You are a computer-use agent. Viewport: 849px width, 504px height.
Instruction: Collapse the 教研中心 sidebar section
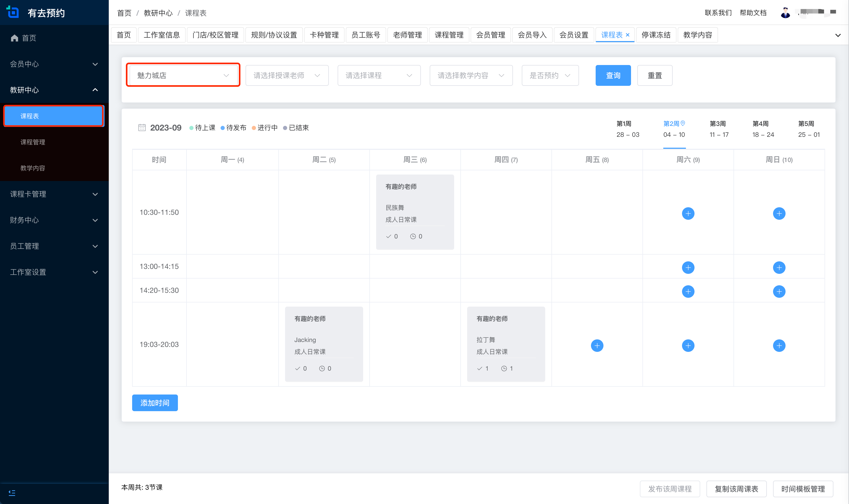tap(54, 90)
